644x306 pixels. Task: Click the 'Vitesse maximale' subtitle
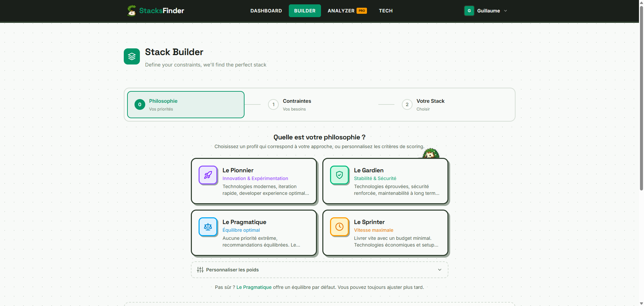coord(374,230)
